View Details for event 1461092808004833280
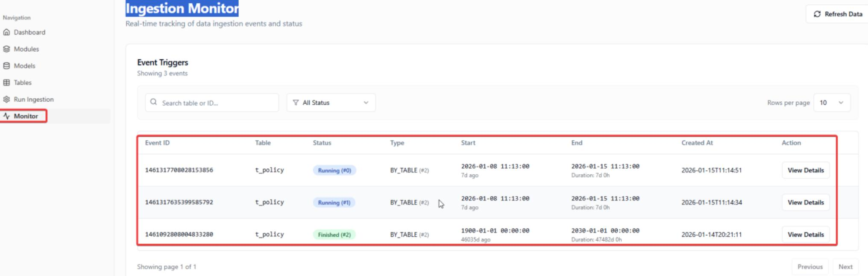868x276 pixels. pos(806,235)
